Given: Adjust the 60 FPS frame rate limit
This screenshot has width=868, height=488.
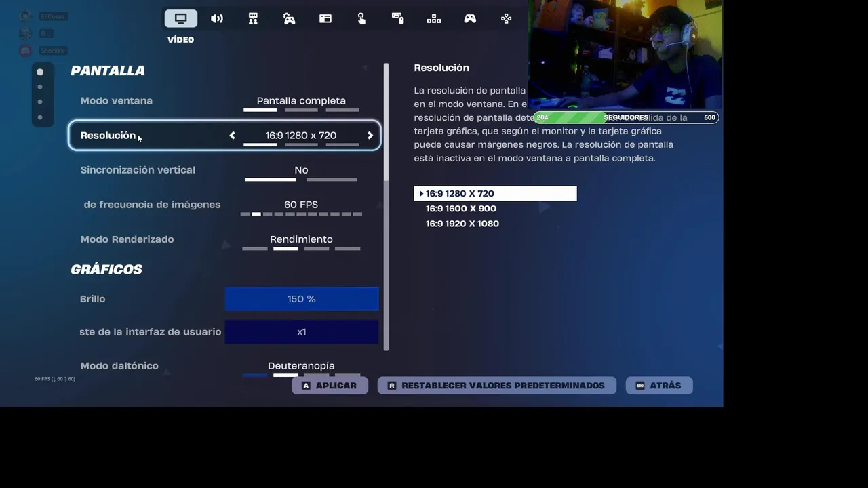Looking at the screenshot, I should point(301,207).
